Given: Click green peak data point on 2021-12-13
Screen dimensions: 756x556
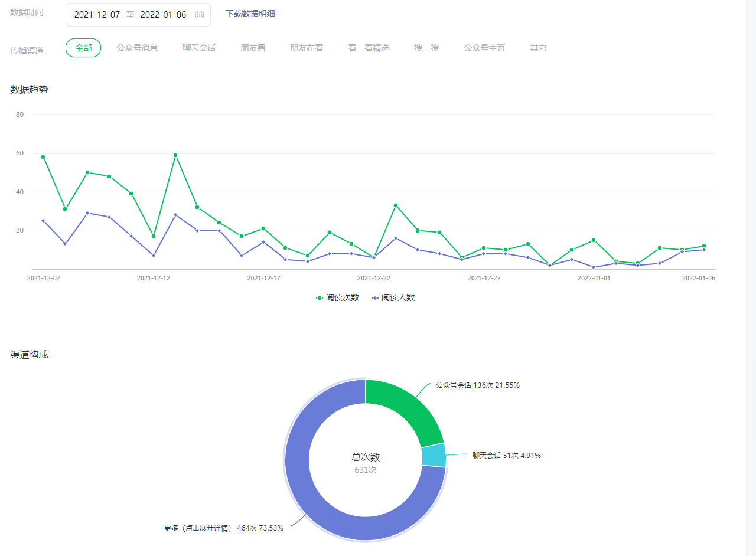Looking at the screenshot, I should click(x=175, y=155).
